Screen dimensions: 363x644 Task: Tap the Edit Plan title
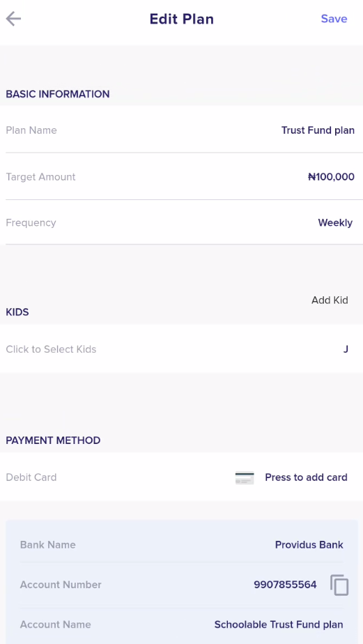(181, 19)
